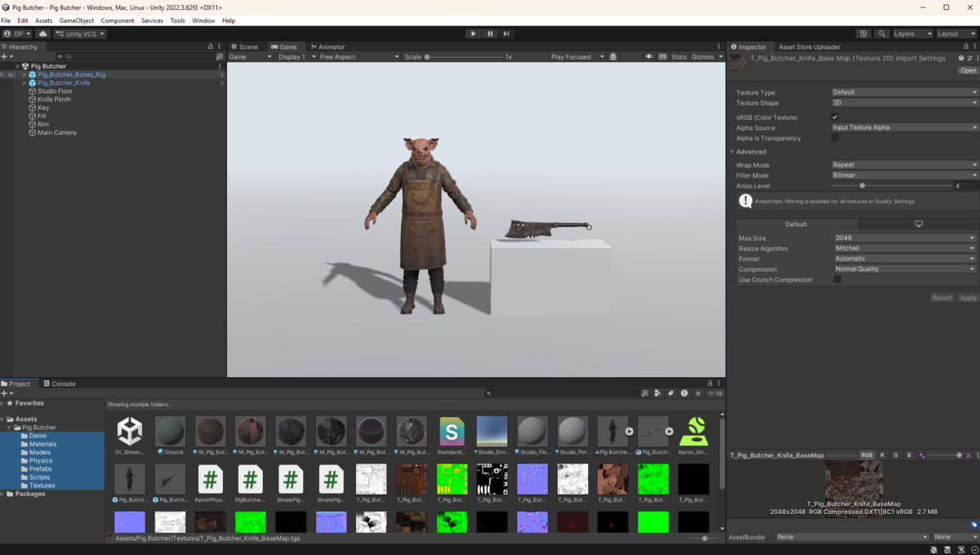Click the Aniso Level slider handle
Image resolution: width=980 pixels, height=555 pixels.
tap(862, 186)
